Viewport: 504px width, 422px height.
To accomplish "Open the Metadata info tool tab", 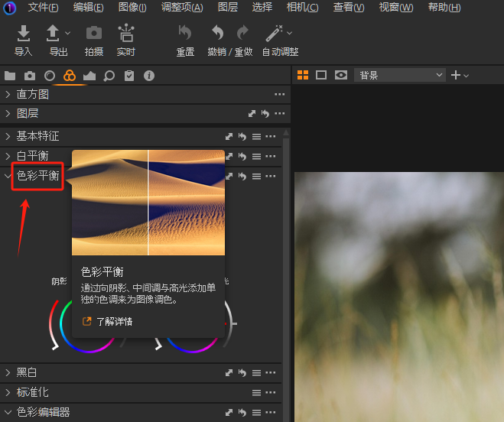I will (149, 76).
